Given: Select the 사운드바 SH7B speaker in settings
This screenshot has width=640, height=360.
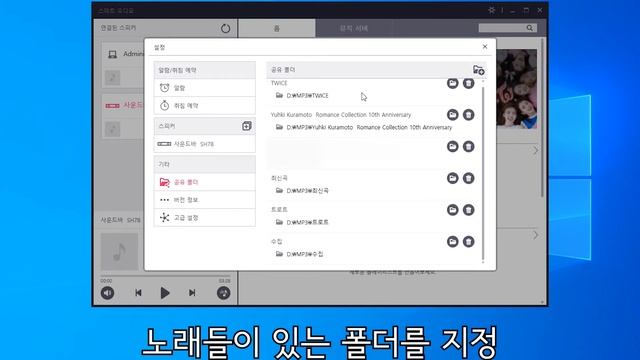Looking at the screenshot, I should (204, 144).
